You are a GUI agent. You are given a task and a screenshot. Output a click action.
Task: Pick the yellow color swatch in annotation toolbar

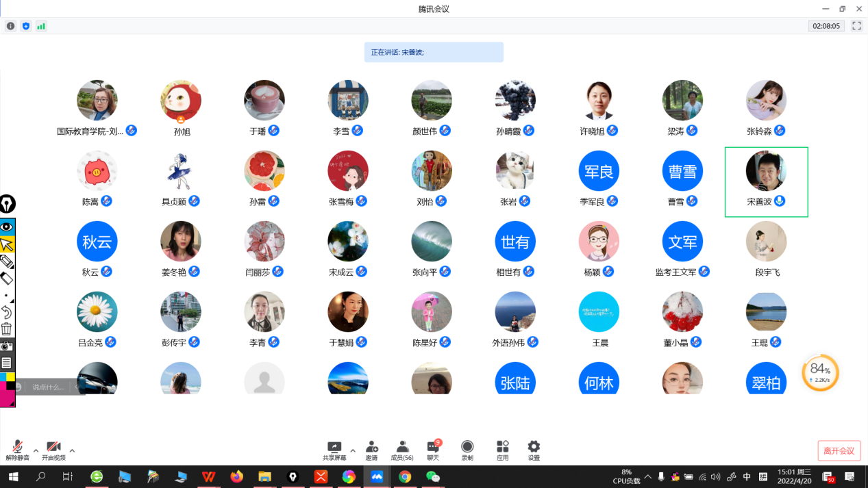click(x=11, y=377)
